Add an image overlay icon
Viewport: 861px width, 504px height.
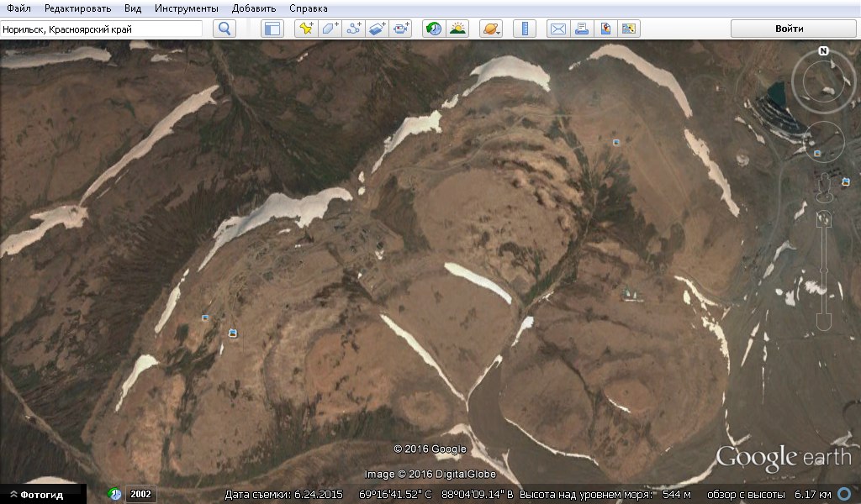(378, 29)
